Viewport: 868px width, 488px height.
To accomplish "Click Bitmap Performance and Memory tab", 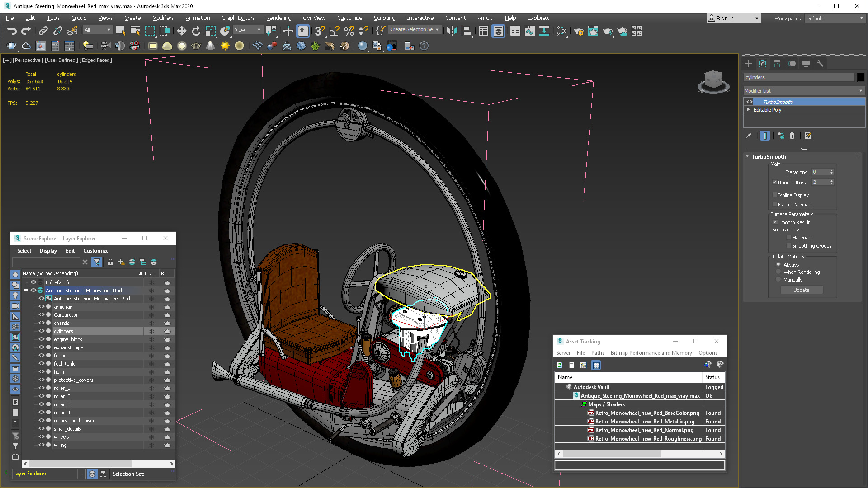I will pyautogui.click(x=651, y=353).
